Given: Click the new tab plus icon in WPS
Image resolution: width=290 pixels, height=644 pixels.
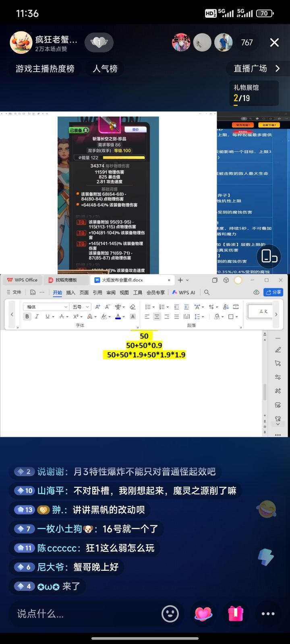Looking at the screenshot, I should click(x=180, y=280).
